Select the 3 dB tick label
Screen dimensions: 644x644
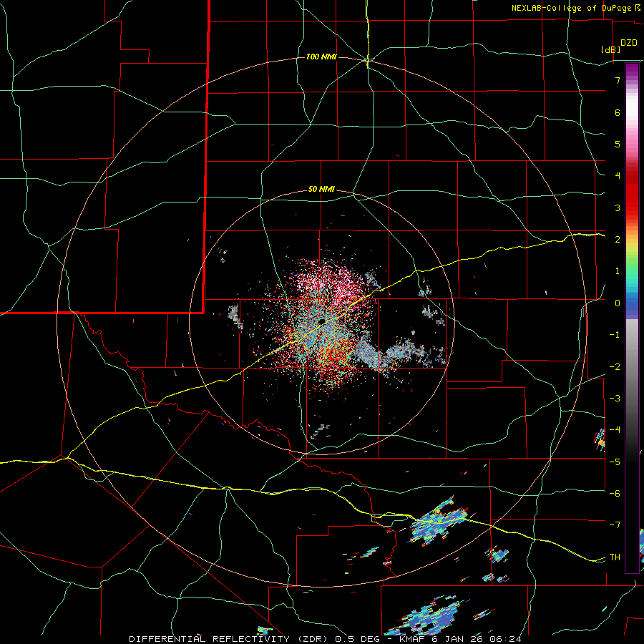pos(618,208)
